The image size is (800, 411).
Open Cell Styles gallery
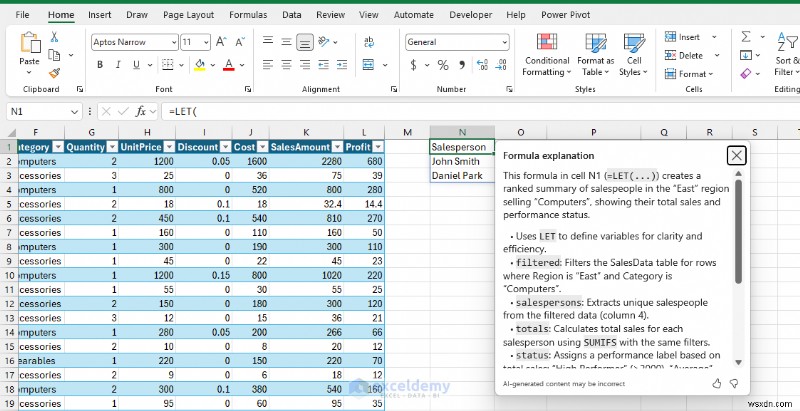[634, 55]
